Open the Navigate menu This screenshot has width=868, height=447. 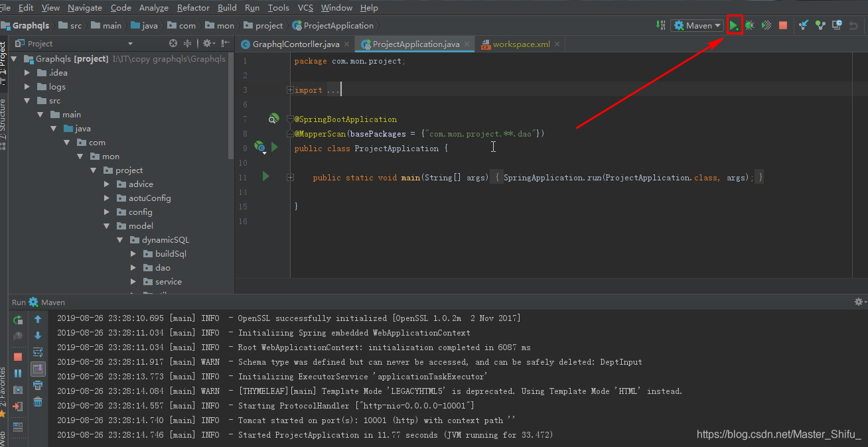[85, 7]
